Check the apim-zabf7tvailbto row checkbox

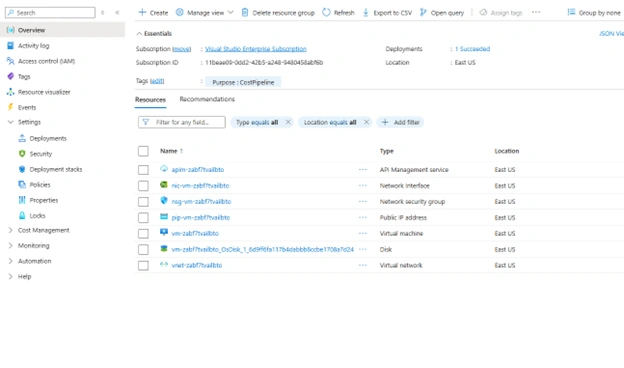(x=143, y=170)
